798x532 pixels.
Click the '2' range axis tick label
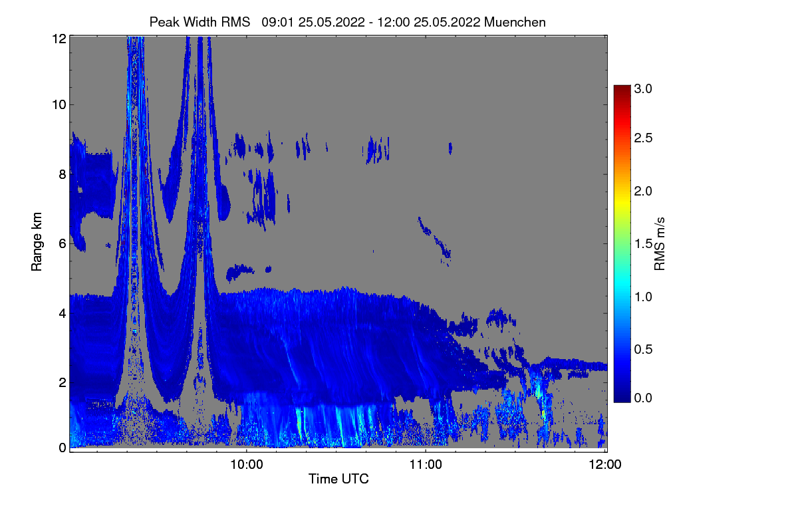click(x=61, y=382)
